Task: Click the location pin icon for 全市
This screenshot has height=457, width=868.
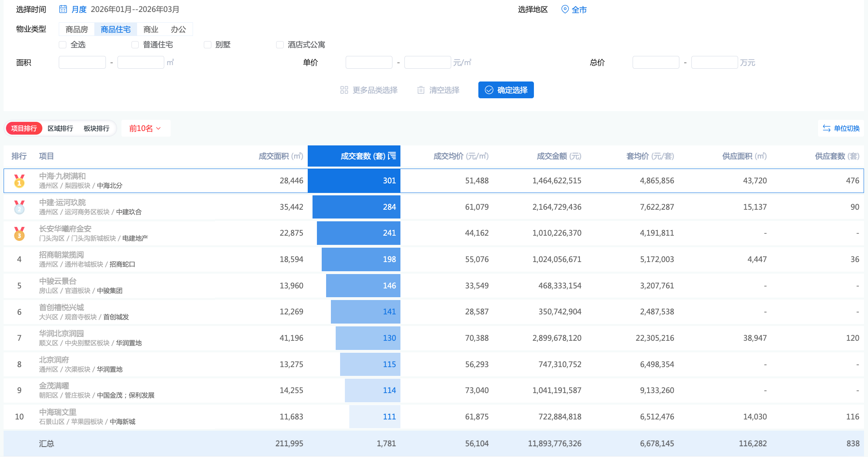Action: tap(565, 9)
